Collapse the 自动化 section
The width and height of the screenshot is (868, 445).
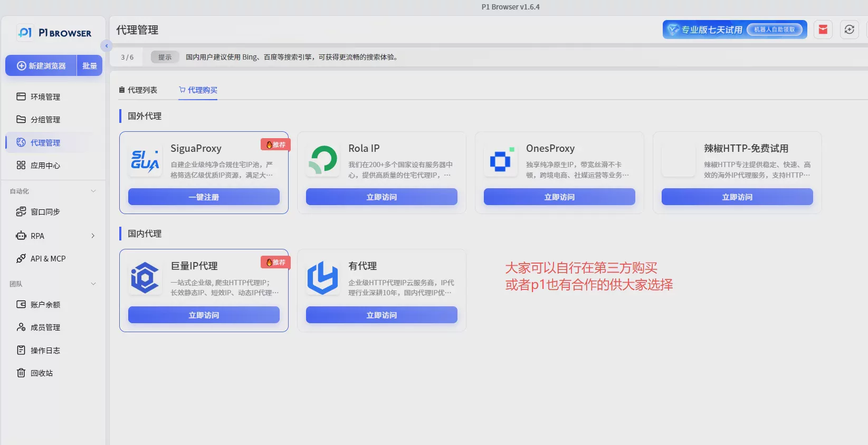(93, 191)
